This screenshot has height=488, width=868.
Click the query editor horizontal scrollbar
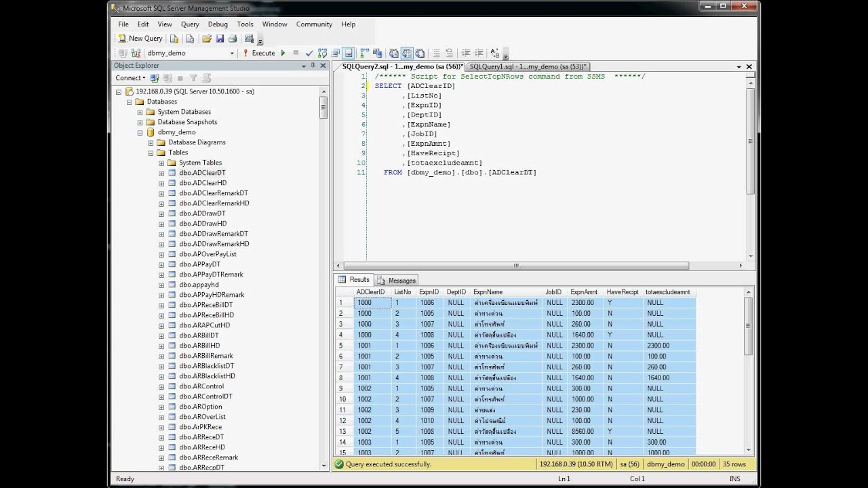point(516,266)
